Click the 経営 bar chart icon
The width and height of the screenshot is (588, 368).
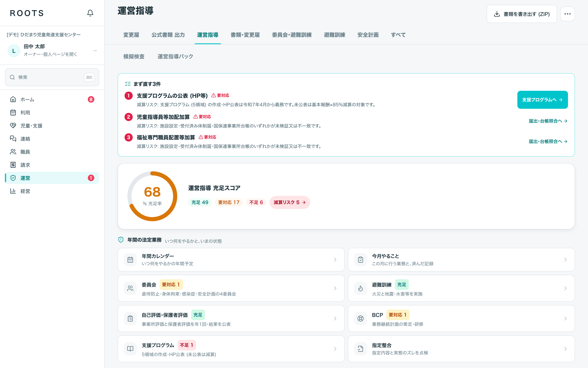[13, 191]
